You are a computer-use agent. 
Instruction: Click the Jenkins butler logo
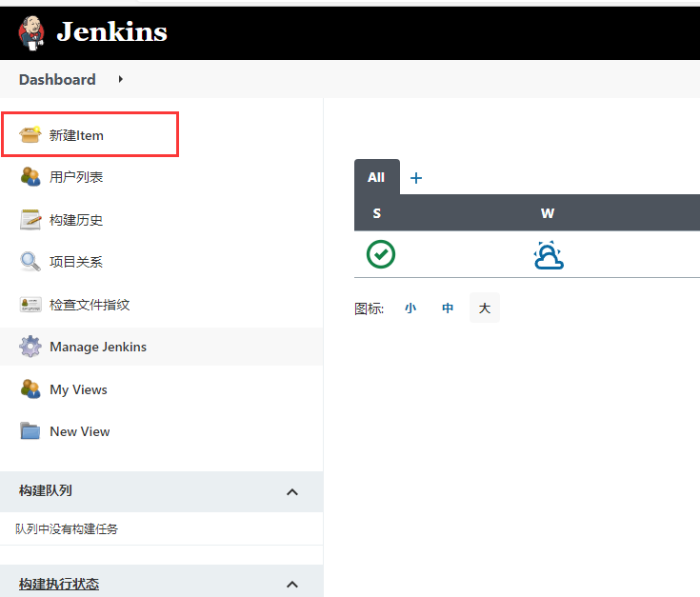[31, 33]
